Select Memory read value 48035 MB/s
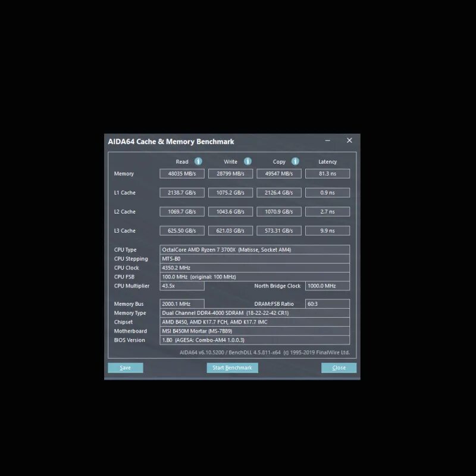 (x=182, y=174)
